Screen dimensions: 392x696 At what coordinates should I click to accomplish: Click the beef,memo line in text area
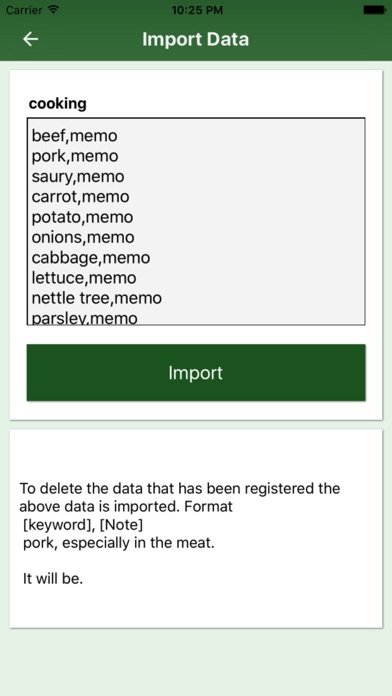point(74,135)
